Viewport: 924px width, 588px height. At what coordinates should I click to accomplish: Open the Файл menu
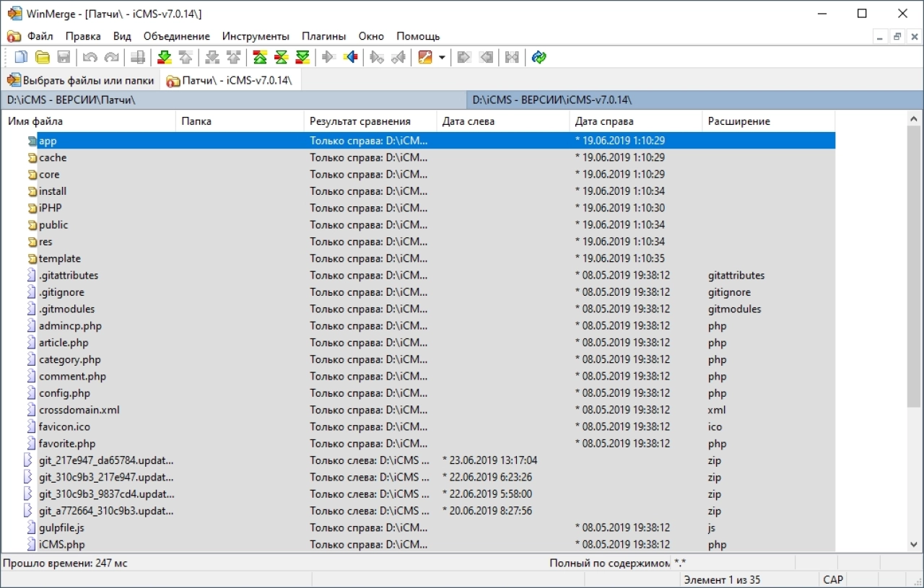pyautogui.click(x=40, y=36)
